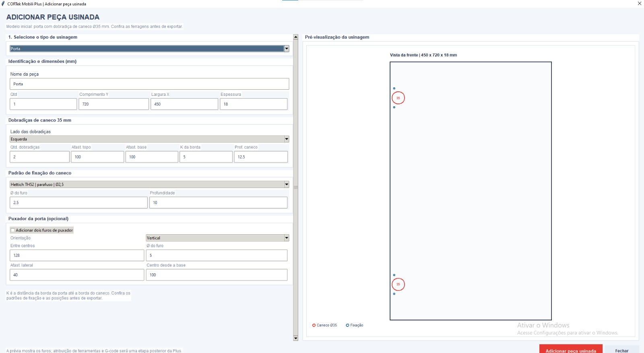Image resolution: width=644 pixels, height=353 pixels.
Task: Edit the Afast. base field
Action: [152, 157]
